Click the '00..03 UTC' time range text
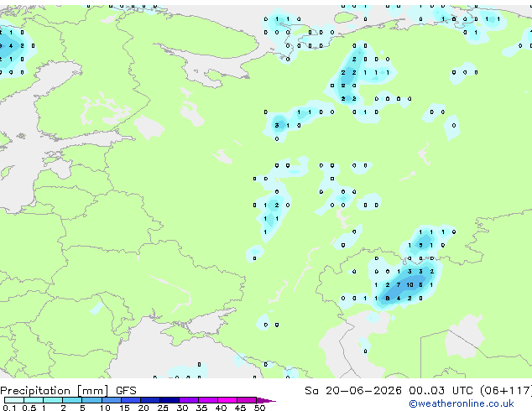The width and height of the screenshot is (532, 411). tap(441, 391)
